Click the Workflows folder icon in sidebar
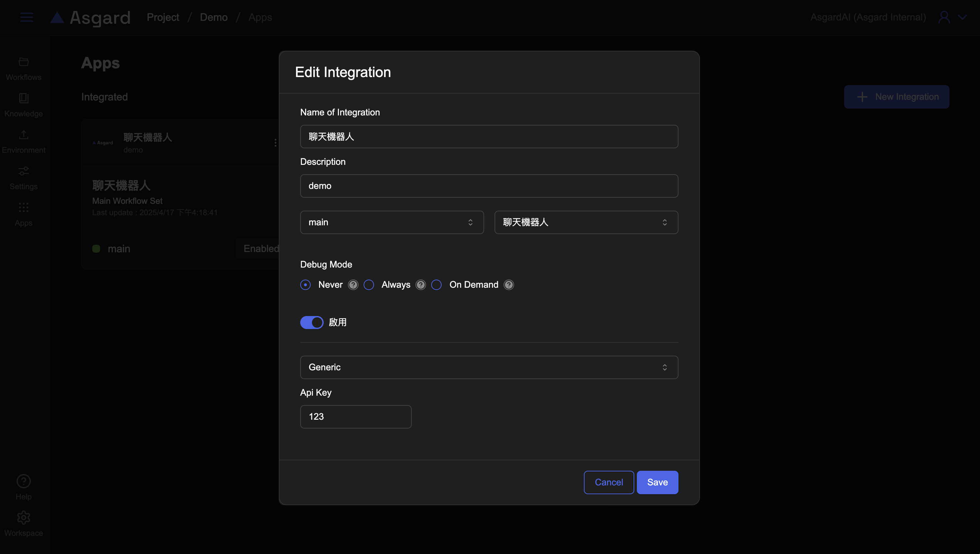 pyautogui.click(x=24, y=62)
